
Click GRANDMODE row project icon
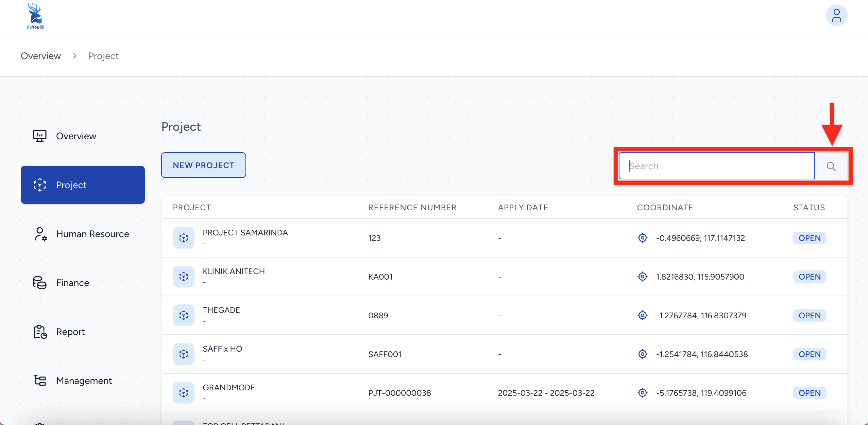184,393
